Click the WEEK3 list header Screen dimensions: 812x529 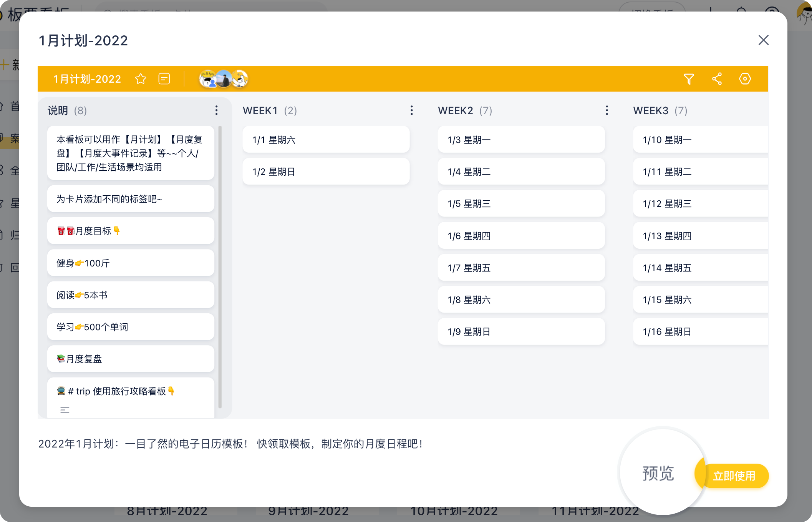point(651,111)
